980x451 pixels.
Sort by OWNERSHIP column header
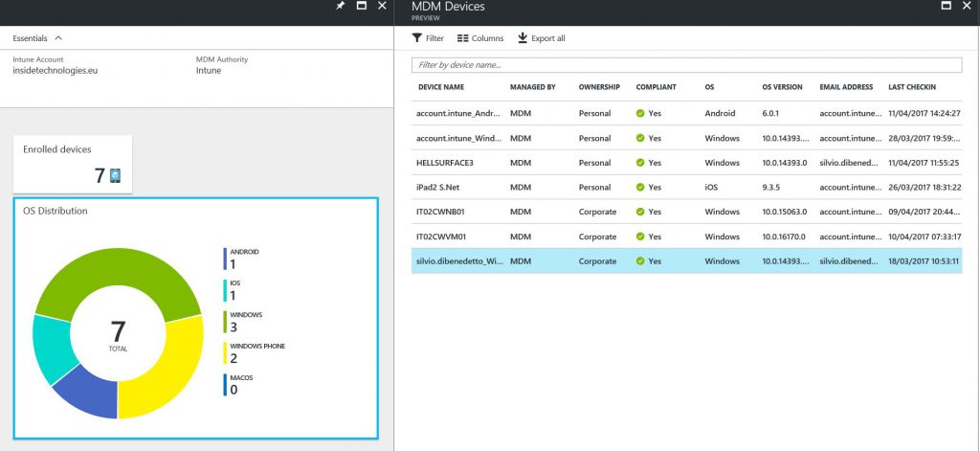(599, 87)
